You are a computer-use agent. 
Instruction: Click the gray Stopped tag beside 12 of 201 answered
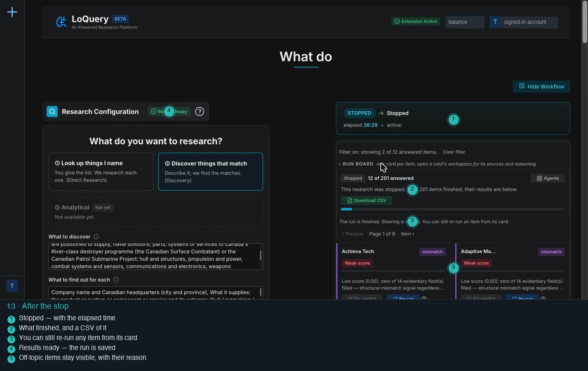[x=353, y=178]
